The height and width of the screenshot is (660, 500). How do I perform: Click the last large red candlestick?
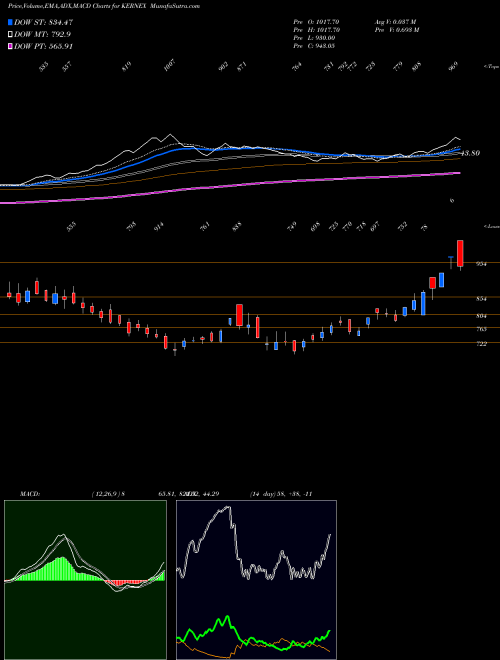[x=460, y=253]
